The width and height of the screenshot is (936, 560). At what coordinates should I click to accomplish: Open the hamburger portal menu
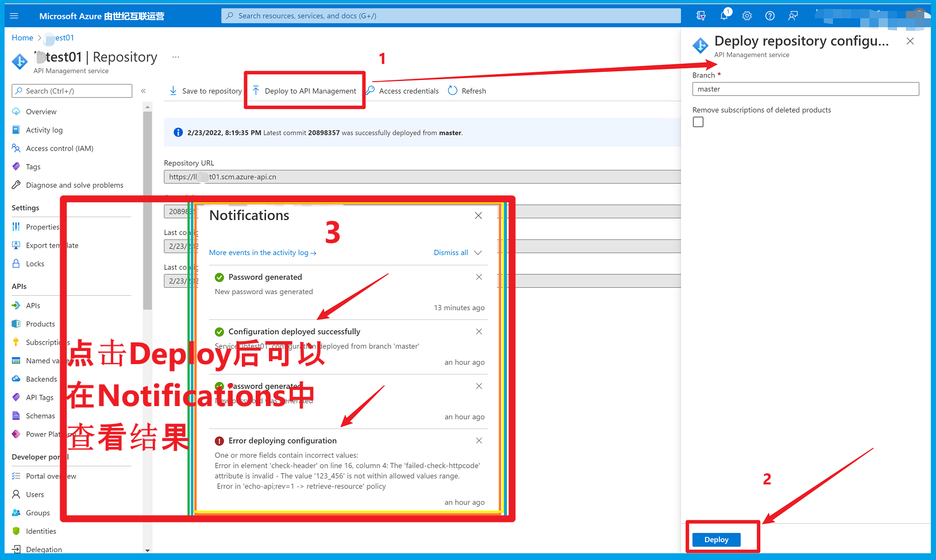(x=14, y=16)
